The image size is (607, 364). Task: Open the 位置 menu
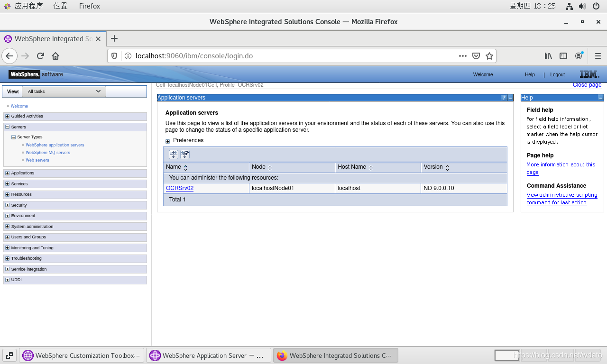click(x=60, y=6)
